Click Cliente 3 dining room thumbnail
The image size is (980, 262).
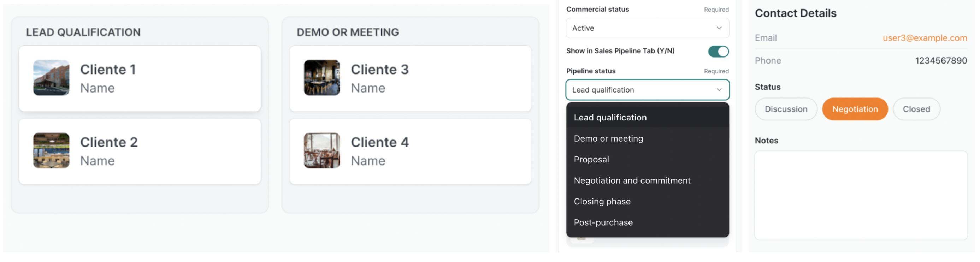[321, 78]
